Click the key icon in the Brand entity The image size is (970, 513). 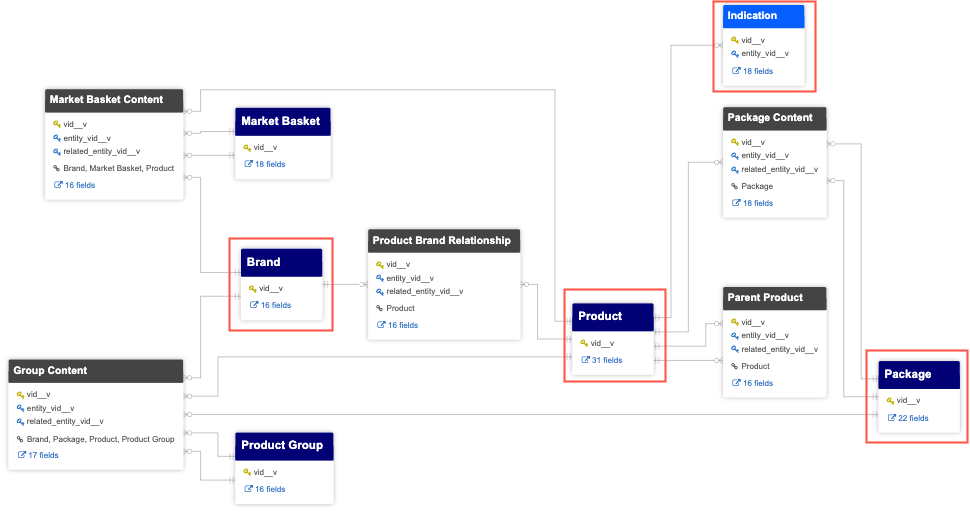point(250,288)
